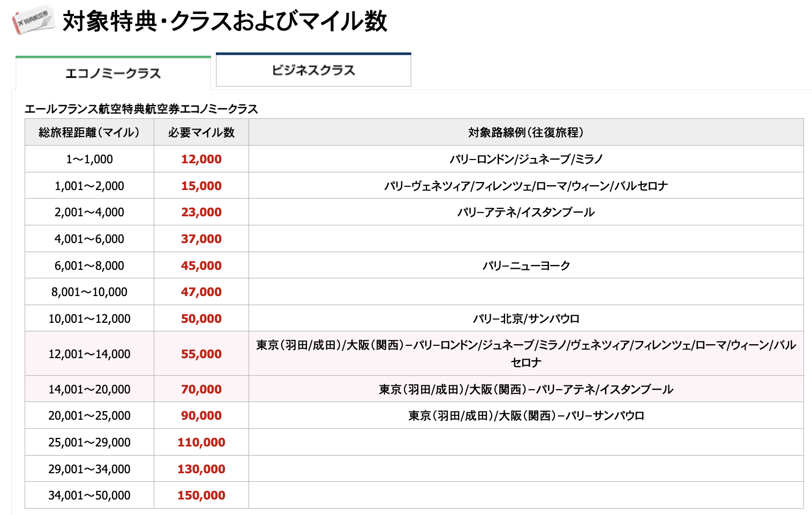Click the 必要マイル数 column header
This screenshot has height=515, width=812.
201,132
